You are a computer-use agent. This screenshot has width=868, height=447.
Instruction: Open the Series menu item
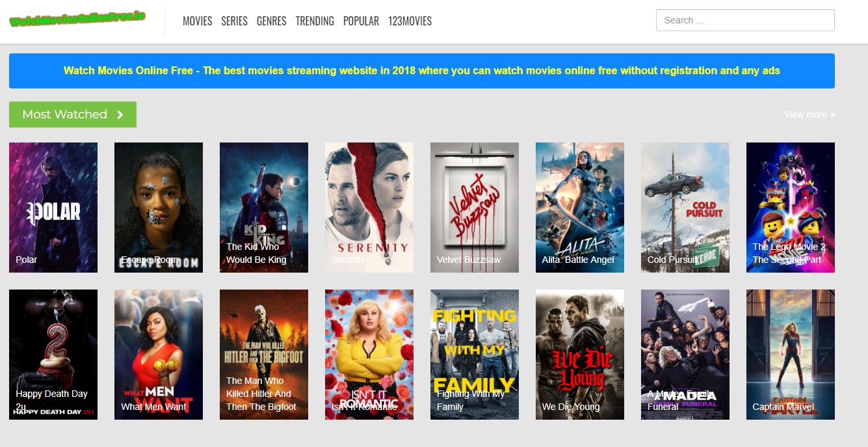pyautogui.click(x=234, y=21)
